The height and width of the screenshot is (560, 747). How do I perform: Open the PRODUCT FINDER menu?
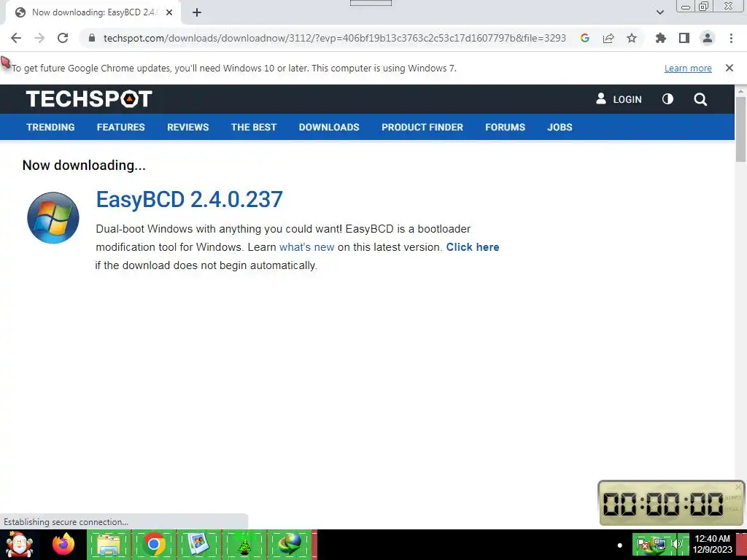point(422,127)
